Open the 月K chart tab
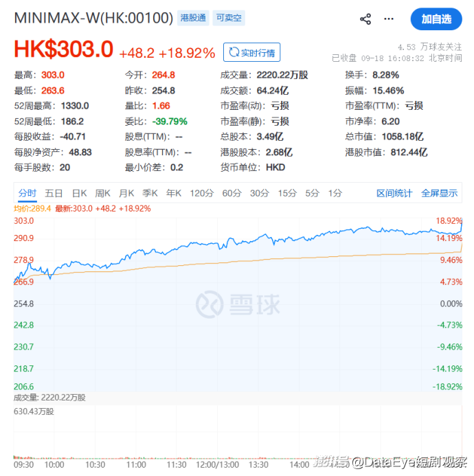474x476 pixels. click(126, 193)
